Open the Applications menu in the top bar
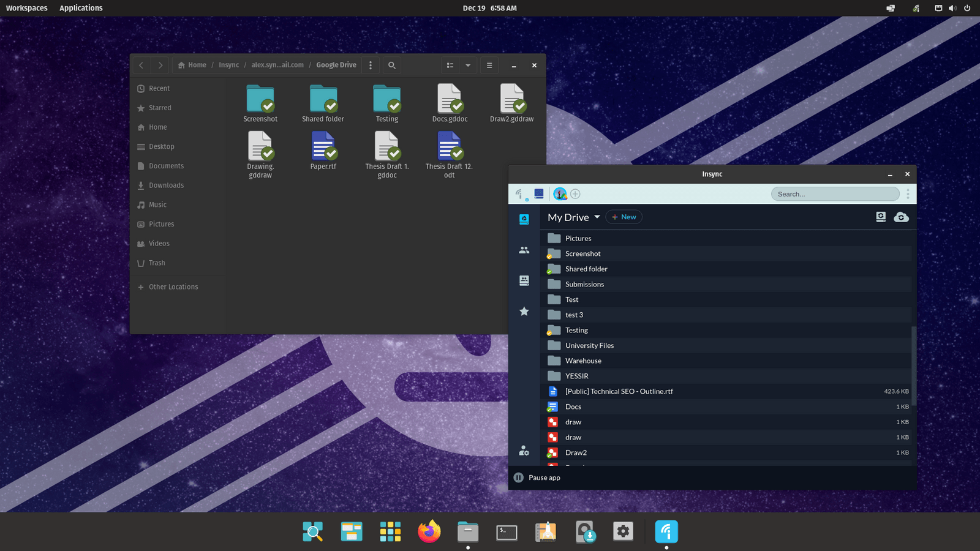The height and width of the screenshot is (551, 980). pyautogui.click(x=80, y=8)
